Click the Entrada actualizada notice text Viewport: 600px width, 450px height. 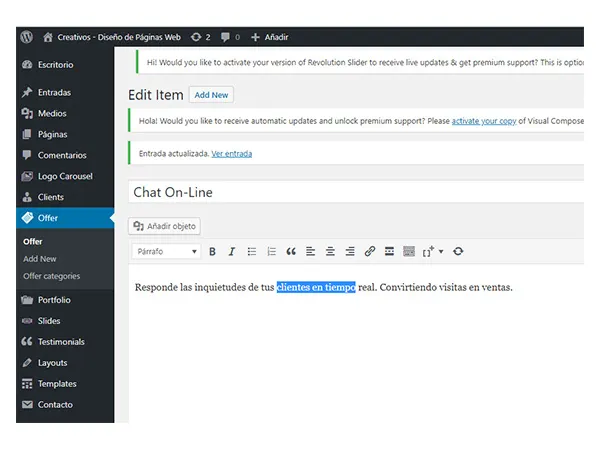pyautogui.click(x=174, y=154)
